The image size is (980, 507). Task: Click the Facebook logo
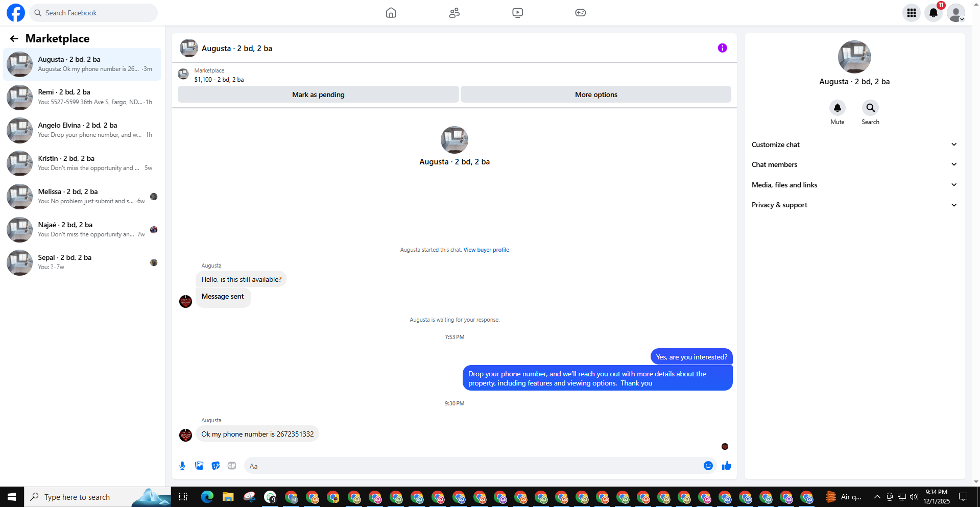click(x=16, y=13)
